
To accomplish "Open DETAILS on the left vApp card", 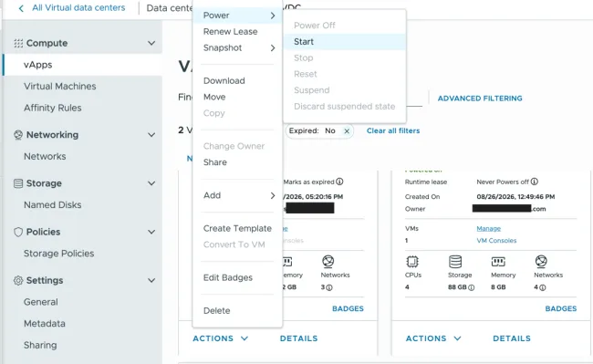I will click(298, 338).
